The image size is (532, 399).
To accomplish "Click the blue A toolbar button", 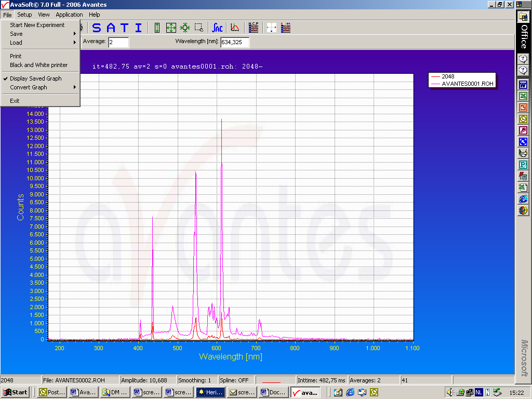I will click(x=111, y=28).
